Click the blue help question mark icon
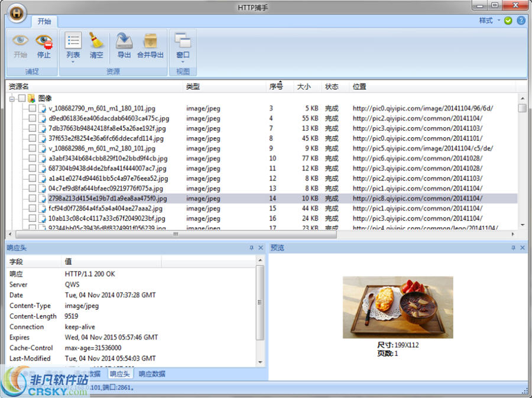This screenshot has width=532, height=398. [521, 20]
